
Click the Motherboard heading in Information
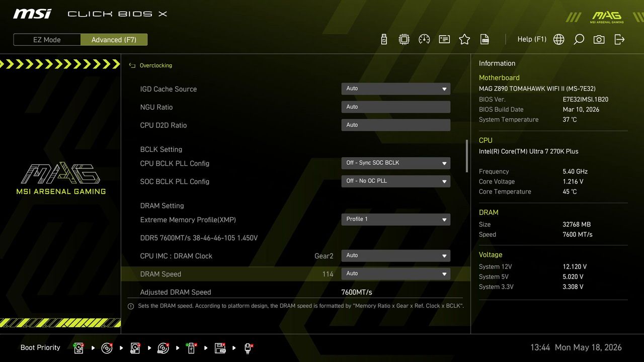click(x=499, y=78)
